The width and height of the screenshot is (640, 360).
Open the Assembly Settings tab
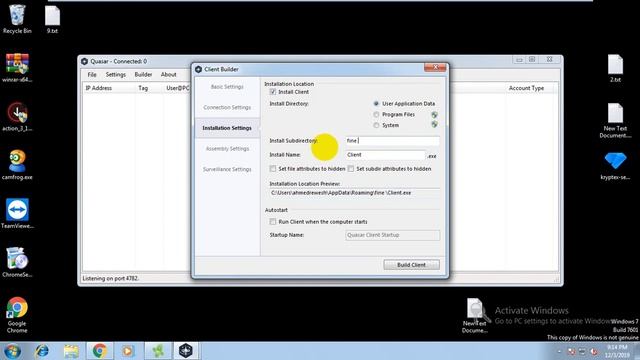pos(227,149)
